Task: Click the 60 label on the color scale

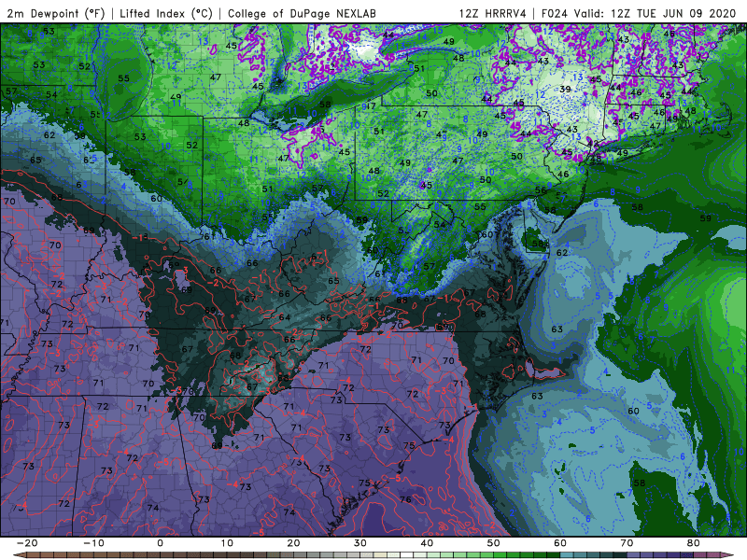Action: pyautogui.click(x=560, y=543)
